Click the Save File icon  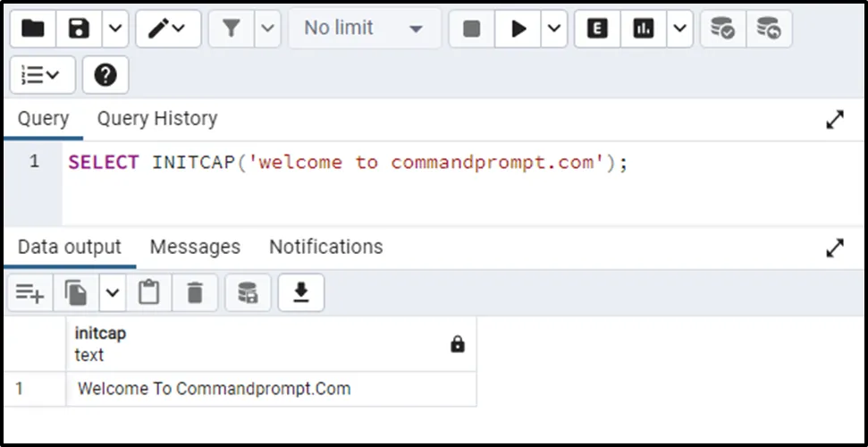[x=80, y=29]
